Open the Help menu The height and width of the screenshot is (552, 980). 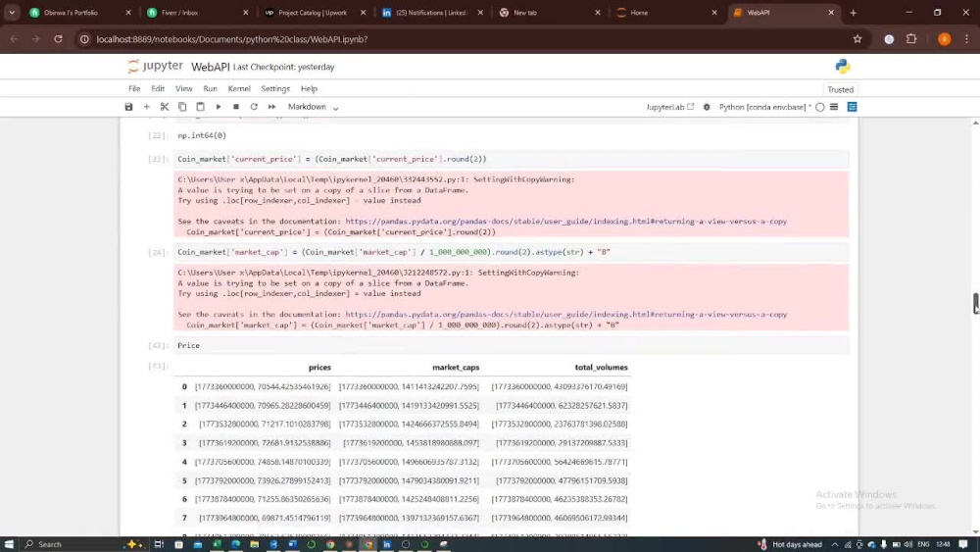(x=309, y=89)
